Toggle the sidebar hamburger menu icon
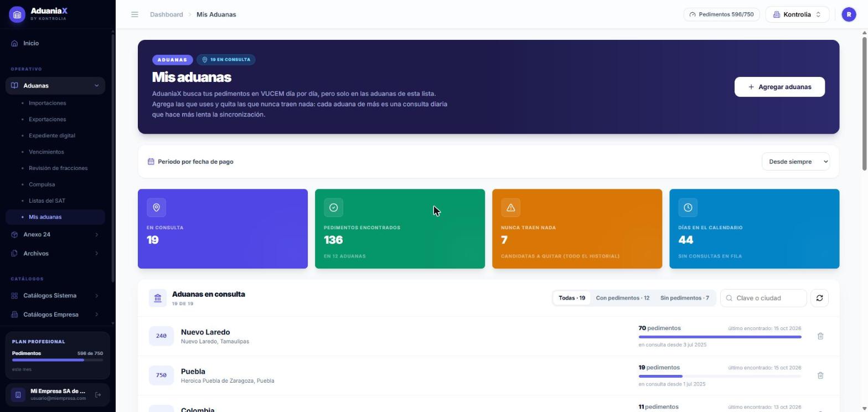 point(135,14)
